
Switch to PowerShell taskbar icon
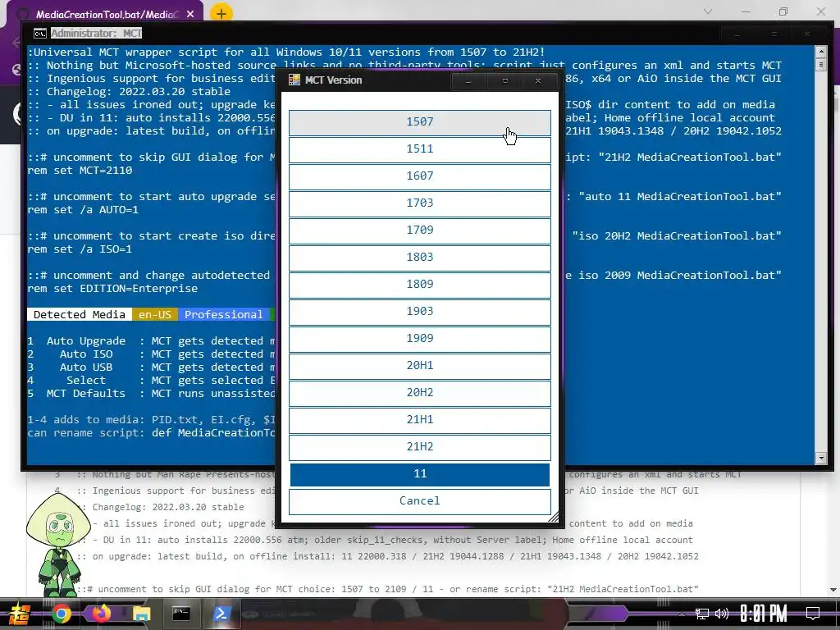coord(221,614)
